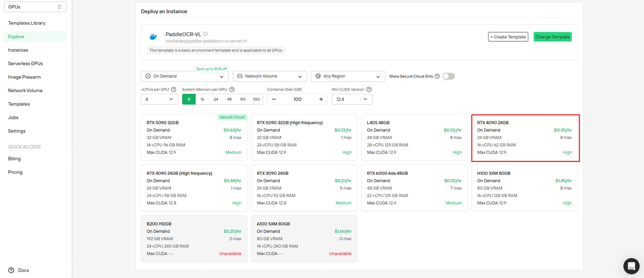The image size is (644, 278).
Task: Select 16 GB system memory option
Action: tap(202, 99)
